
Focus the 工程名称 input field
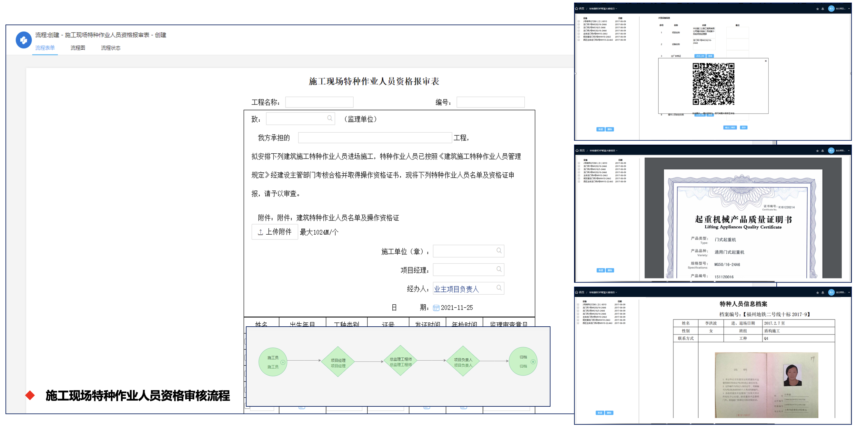click(319, 102)
